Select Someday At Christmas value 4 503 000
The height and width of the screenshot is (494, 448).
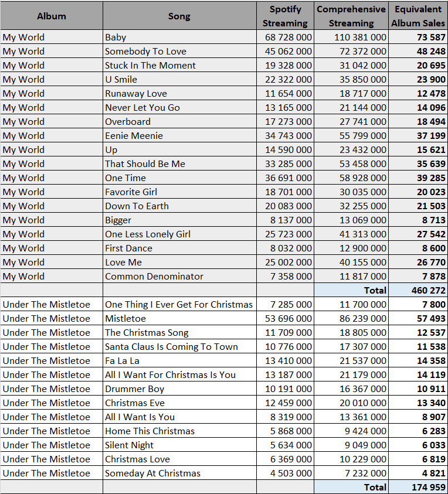[285, 473]
